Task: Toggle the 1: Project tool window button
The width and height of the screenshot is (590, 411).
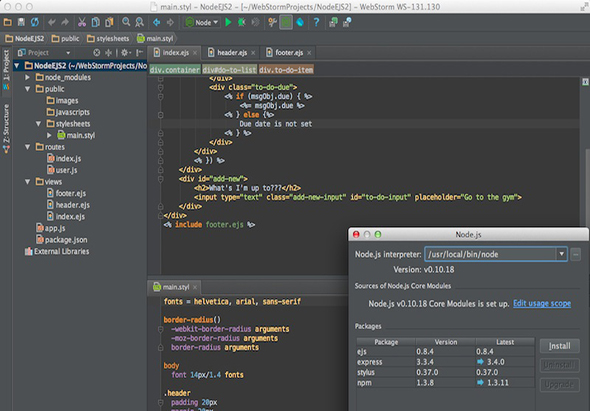Action: coord(6,70)
